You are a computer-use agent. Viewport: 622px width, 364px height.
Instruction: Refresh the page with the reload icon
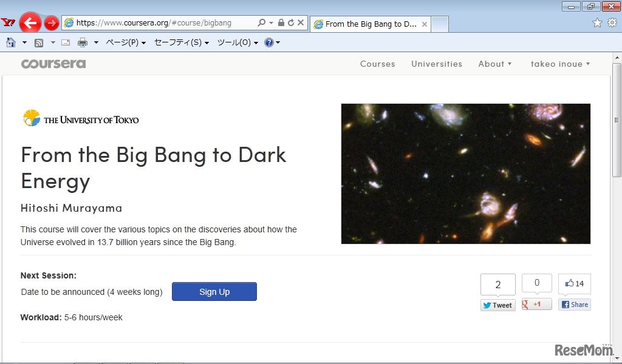(x=291, y=23)
